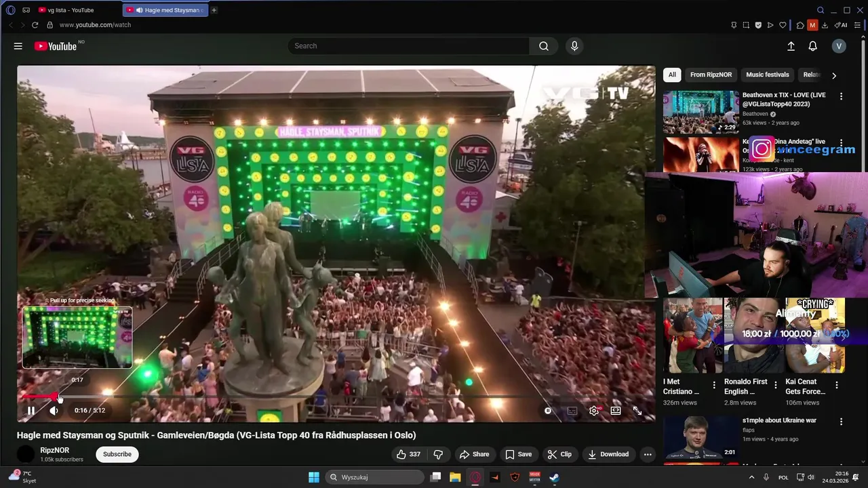Viewport: 868px width, 488px height.
Task: Toggle the autoplay switch in the player
Action: click(548, 410)
